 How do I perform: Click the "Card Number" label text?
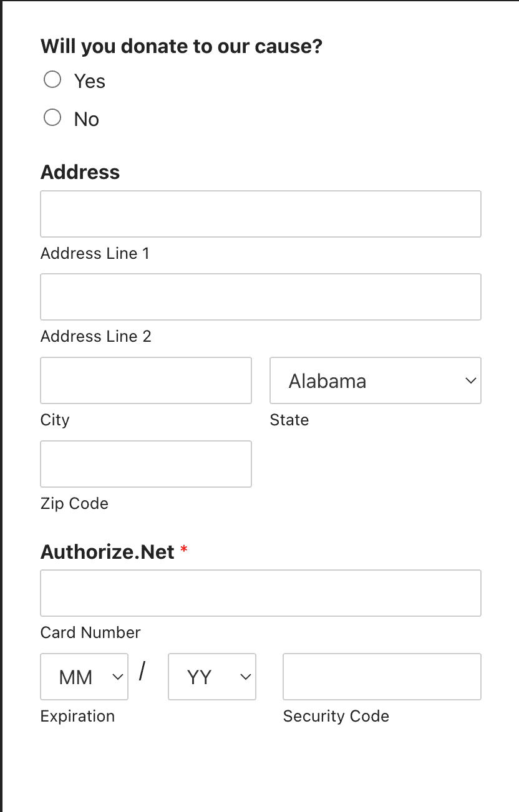pyautogui.click(x=90, y=632)
